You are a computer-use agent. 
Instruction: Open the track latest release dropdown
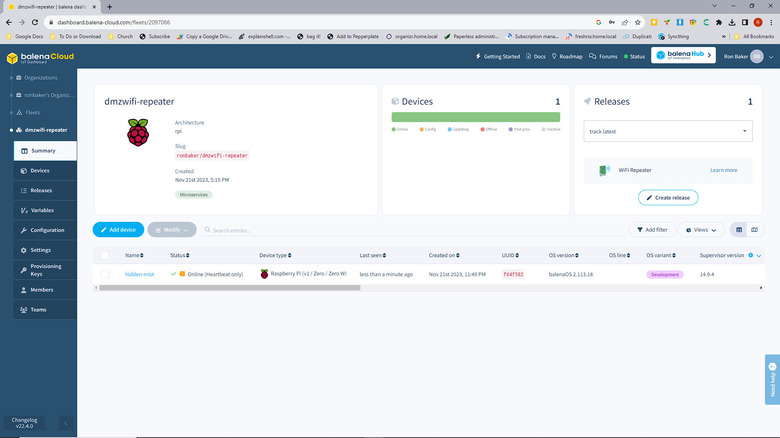668,131
